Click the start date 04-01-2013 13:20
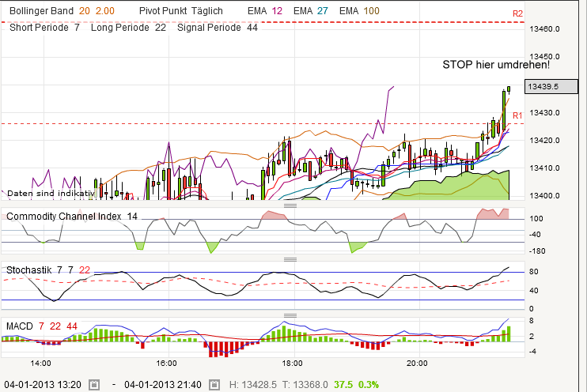This screenshot has width=587, height=392. coord(43,385)
